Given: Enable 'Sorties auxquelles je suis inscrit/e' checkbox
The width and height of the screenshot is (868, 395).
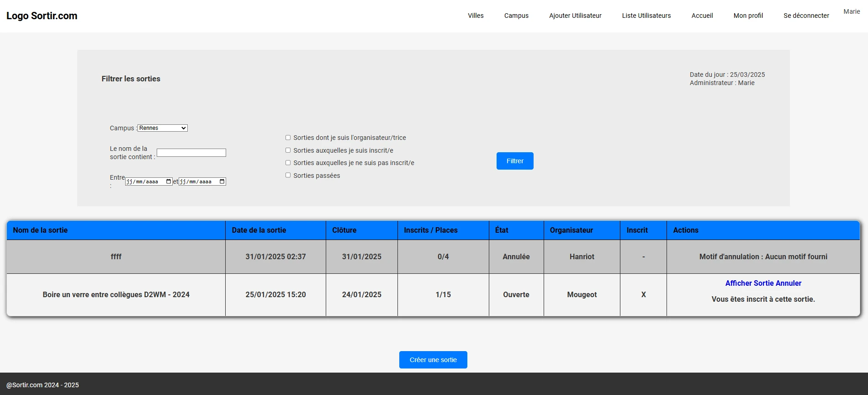Looking at the screenshot, I should coord(288,150).
